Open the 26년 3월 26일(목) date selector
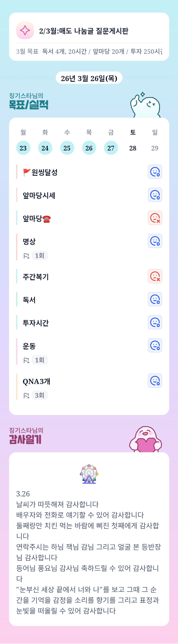This screenshot has width=178, height=644. 89,78
